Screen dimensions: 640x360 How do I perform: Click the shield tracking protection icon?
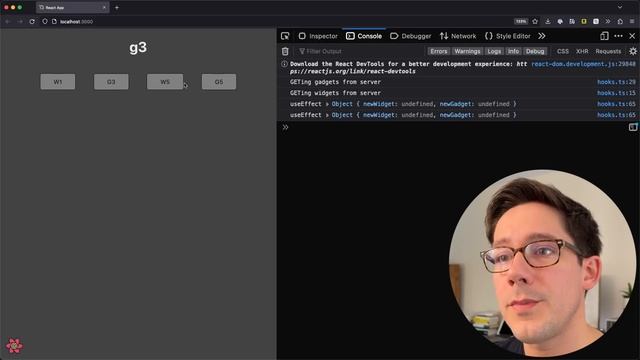tap(45, 21)
